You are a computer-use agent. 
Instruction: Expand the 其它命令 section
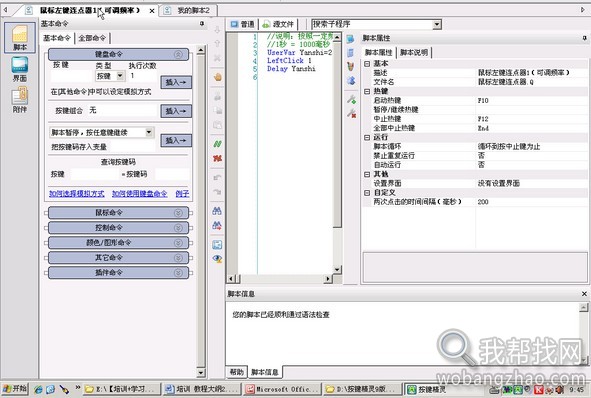click(178, 258)
